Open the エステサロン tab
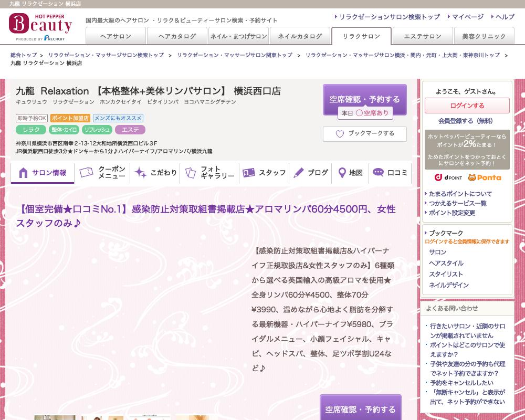The image size is (525, 420). pyautogui.click(x=423, y=36)
